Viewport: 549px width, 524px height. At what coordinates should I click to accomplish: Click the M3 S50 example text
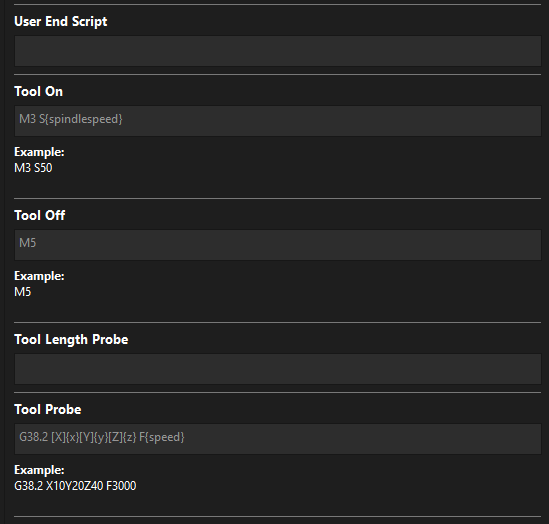(33, 168)
